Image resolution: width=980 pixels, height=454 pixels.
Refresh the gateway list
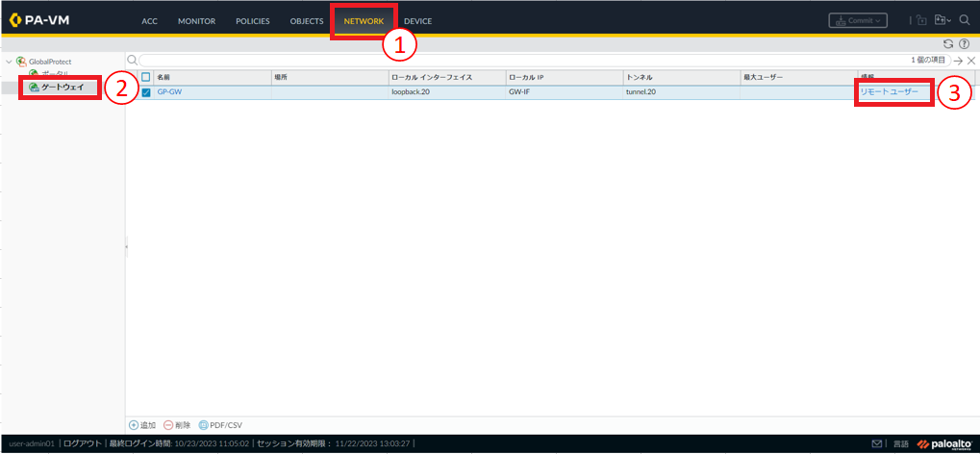(949, 44)
